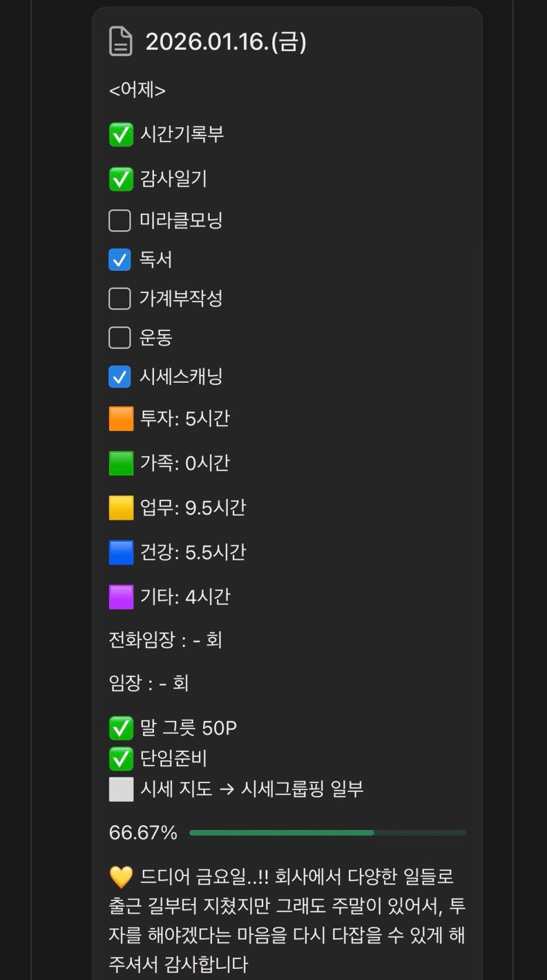Screen dimensions: 547x980
Task: Tick the 가계부작성 checkbox
Action: (120, 298)
